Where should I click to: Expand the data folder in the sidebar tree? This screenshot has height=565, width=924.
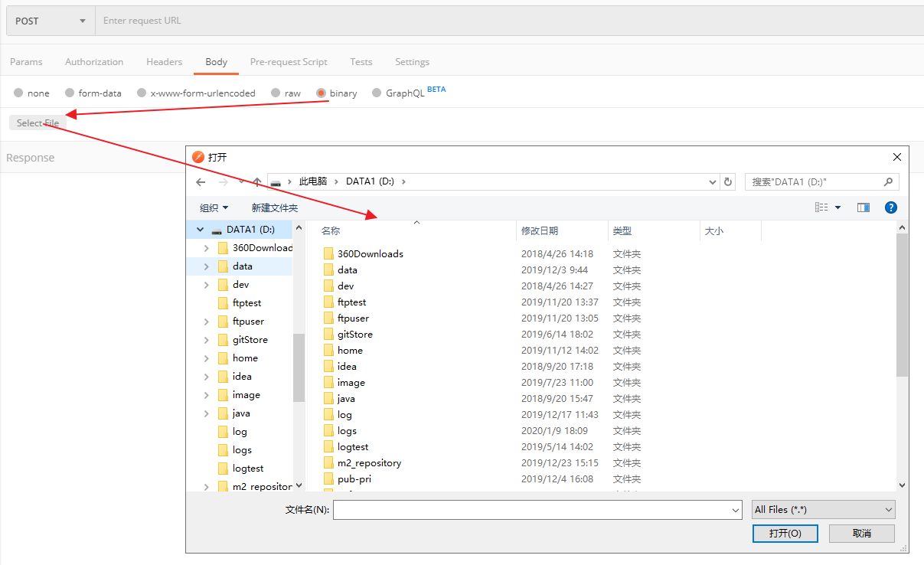[x=204, y=266]
